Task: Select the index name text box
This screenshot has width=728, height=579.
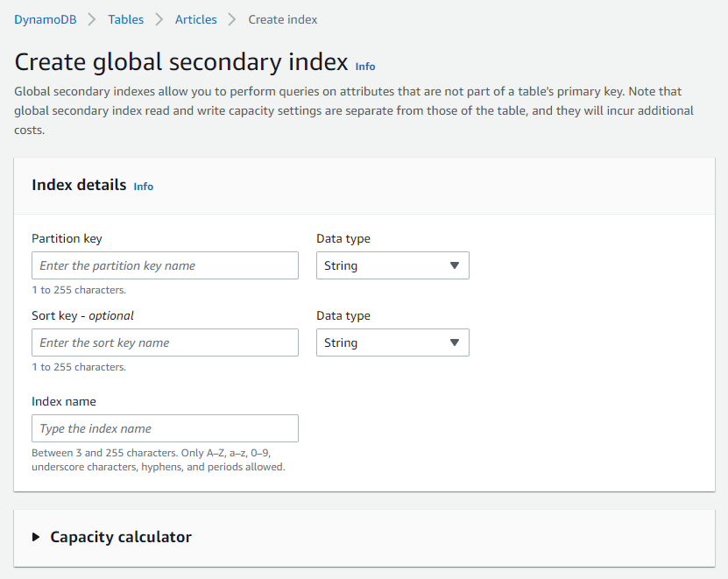Action: 165,428
